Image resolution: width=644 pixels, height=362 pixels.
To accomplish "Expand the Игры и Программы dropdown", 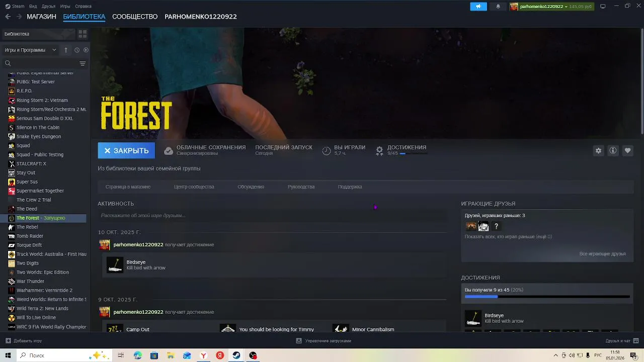I will pos(31,50).
